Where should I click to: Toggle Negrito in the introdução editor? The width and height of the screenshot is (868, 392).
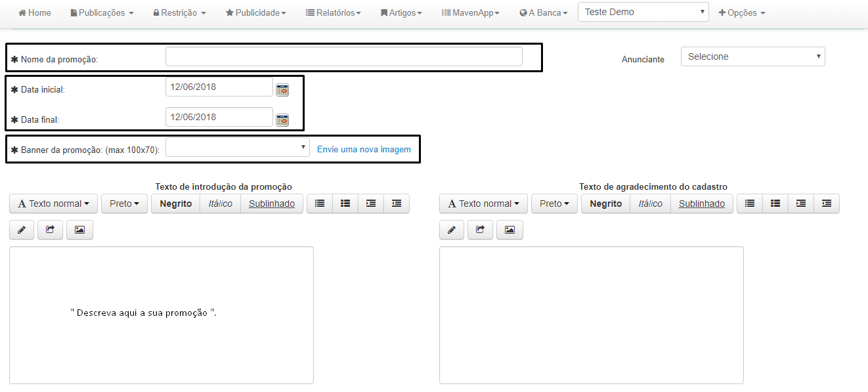click(175, 204)
